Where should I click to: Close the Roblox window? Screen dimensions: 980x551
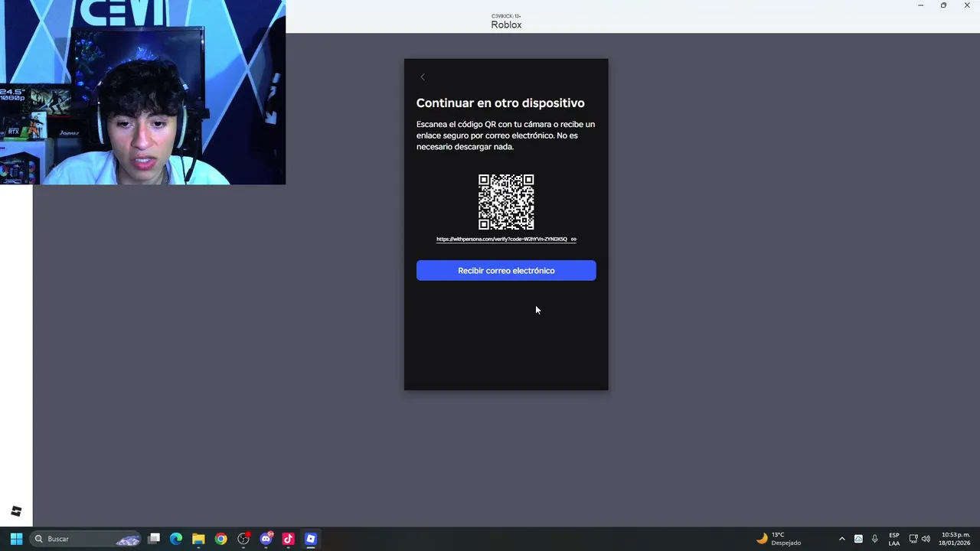tap(967, 5)
